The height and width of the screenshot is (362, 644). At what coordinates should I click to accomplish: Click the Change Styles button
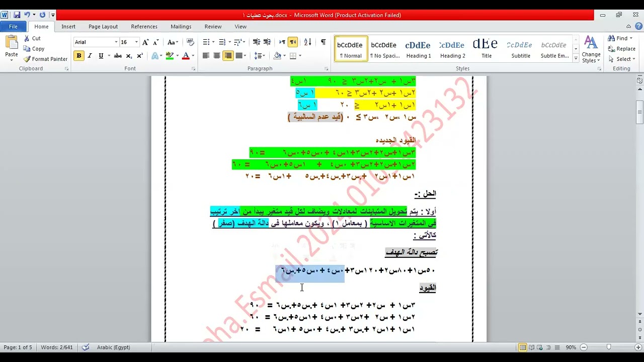click(591, 49)
